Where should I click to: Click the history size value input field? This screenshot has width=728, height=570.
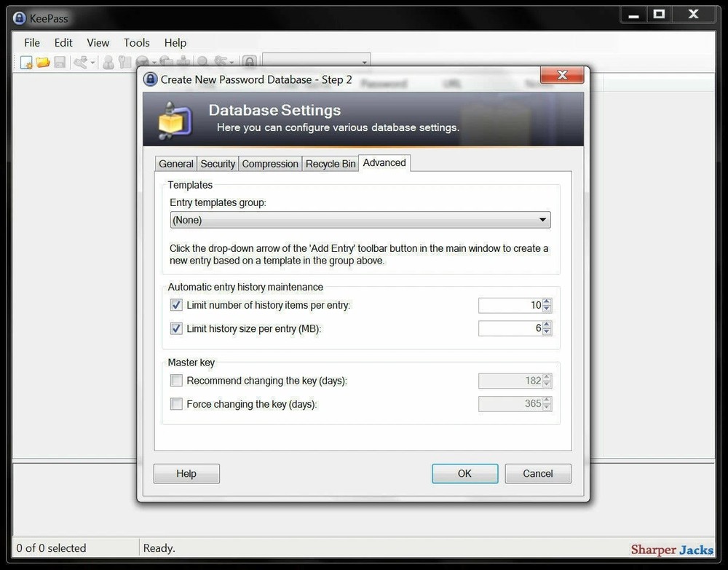click(510, 328)
